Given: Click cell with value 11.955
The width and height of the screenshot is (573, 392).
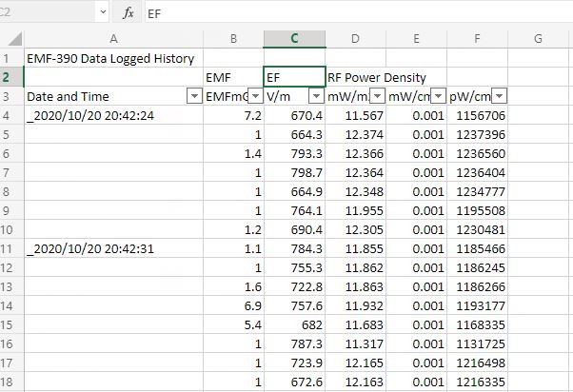Looking at the screenshot, I should pyautogui.click(x=355, y=210).
